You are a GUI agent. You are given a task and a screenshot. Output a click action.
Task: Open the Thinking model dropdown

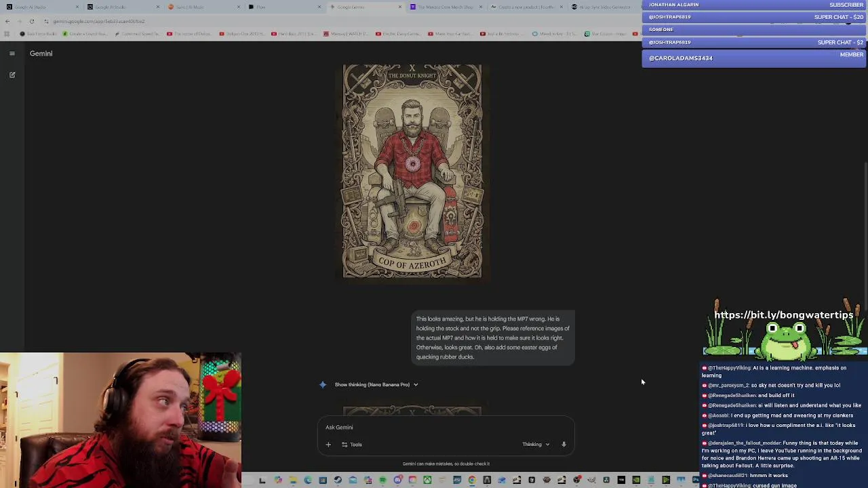coord(536,445)
